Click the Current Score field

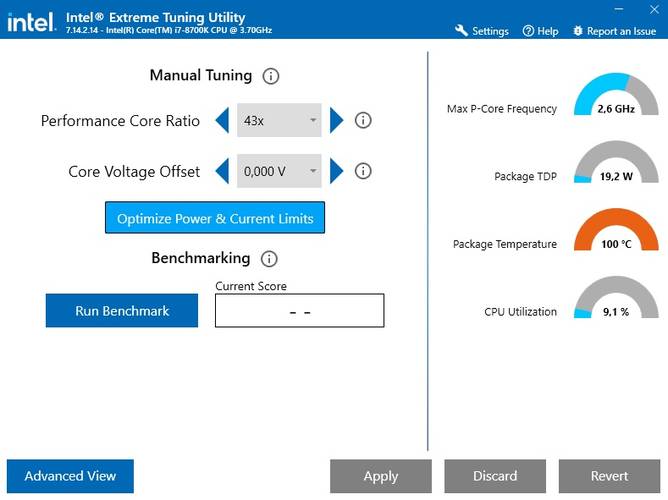point(299,310)
